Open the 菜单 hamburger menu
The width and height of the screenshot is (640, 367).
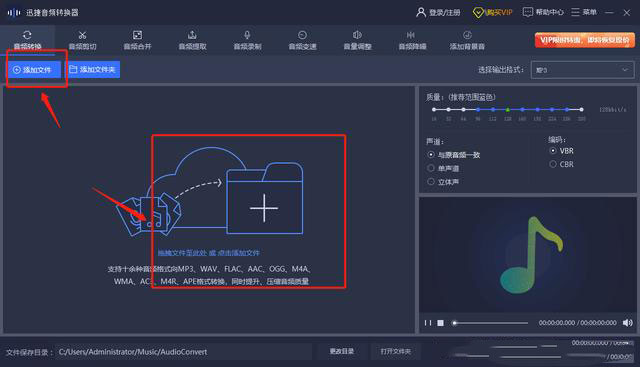click(584, 12)
